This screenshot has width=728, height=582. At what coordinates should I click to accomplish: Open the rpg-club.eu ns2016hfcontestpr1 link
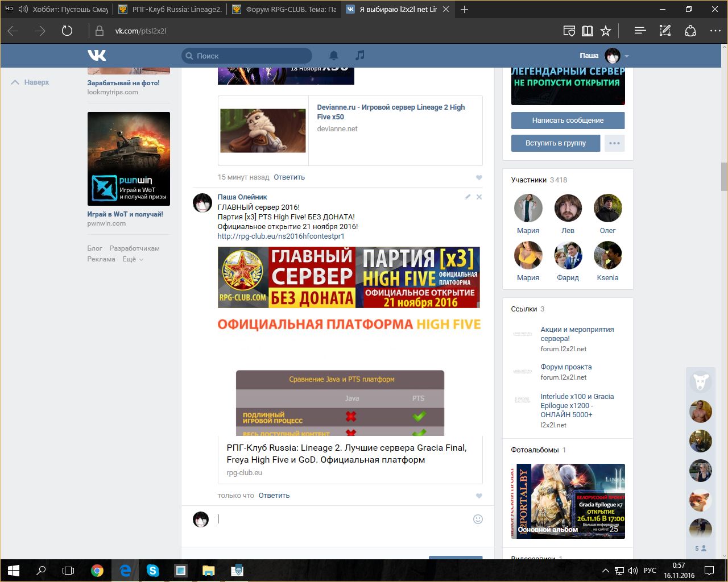pos(281,236)
